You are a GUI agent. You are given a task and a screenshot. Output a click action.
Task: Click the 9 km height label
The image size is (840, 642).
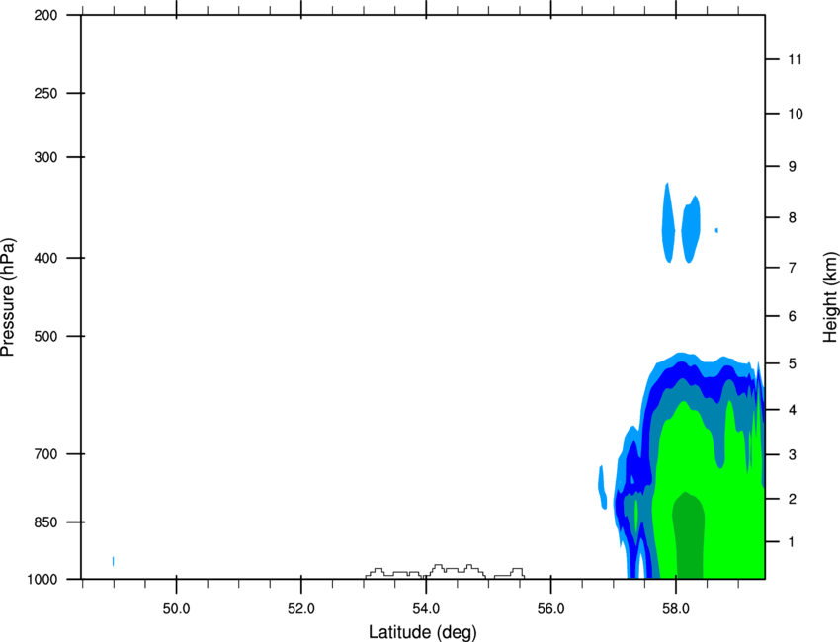coord(793,166)
